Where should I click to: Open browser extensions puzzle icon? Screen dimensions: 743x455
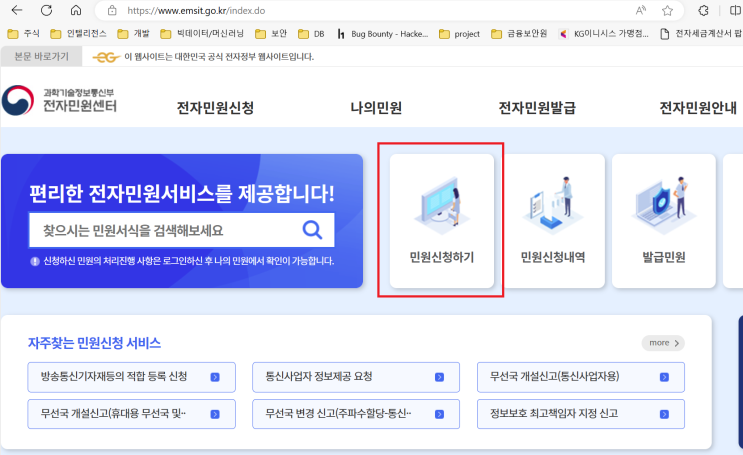pyautogui.click(x=704, y=10)
